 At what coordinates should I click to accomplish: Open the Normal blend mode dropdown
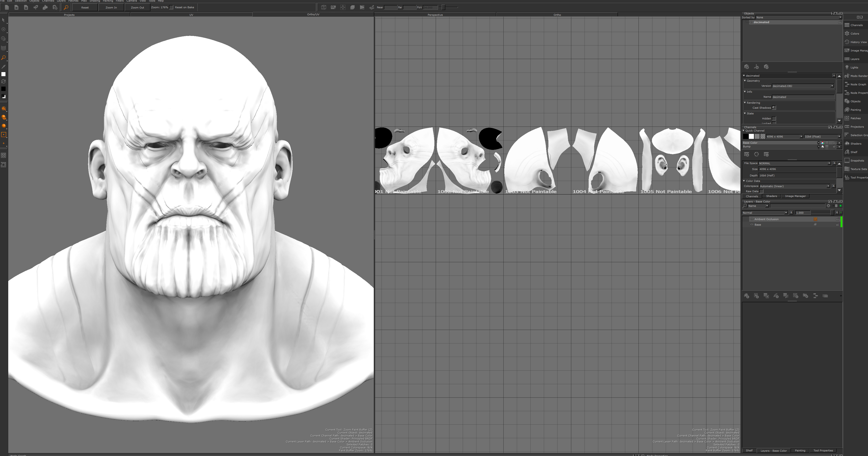point(765,213)
